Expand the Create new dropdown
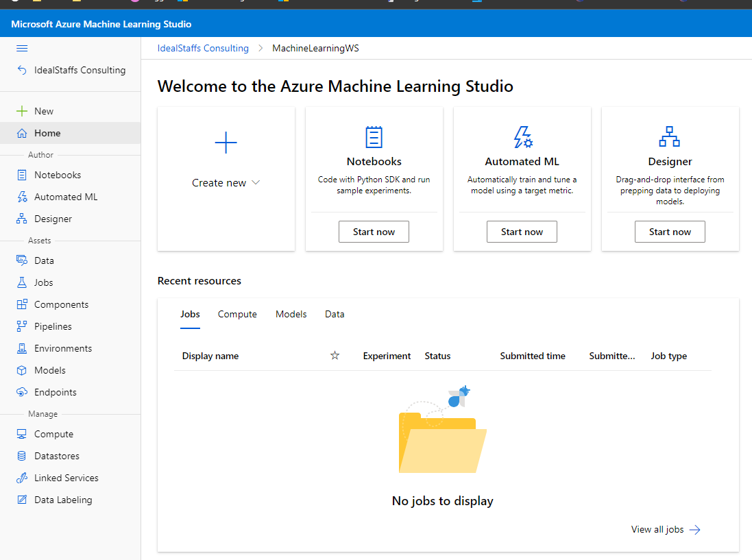The width and height of the screenshot is (752, 560). (x=226, y=183)
